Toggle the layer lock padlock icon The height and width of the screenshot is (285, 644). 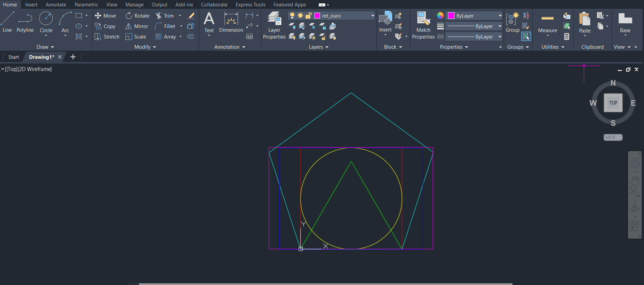tap(308, 16)
